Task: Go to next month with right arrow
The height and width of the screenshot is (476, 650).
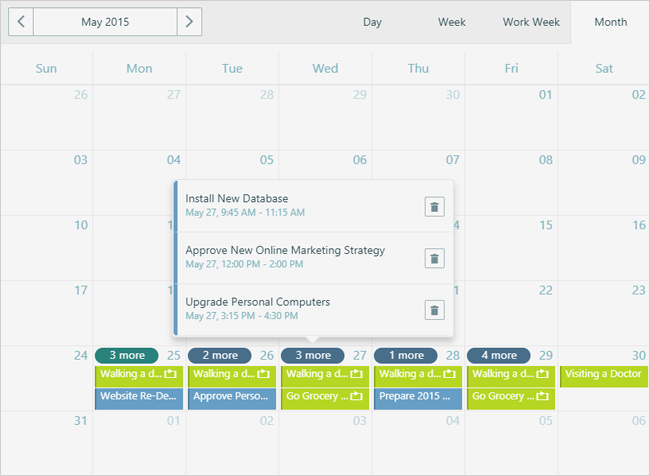Action: (x=190, y=21)
